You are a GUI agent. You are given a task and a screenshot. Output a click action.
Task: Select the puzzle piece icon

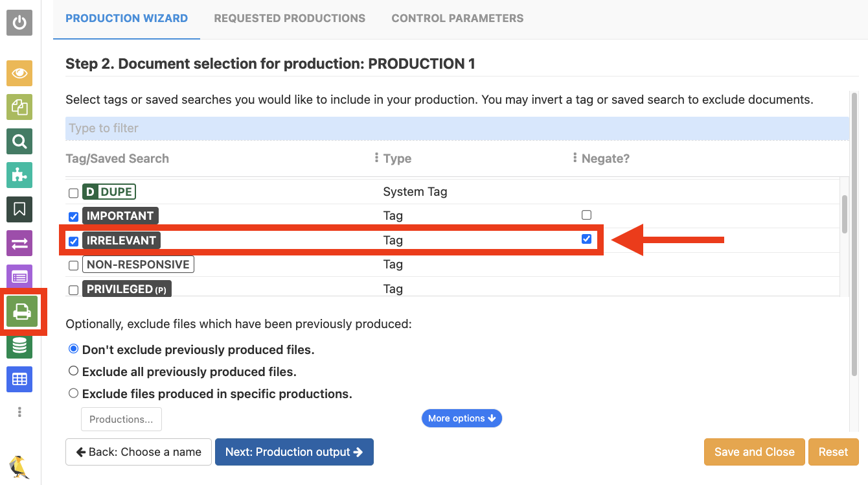19,175
